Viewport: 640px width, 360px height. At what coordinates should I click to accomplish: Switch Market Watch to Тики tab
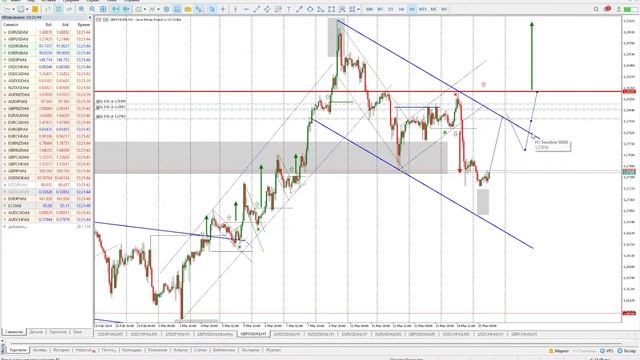(x=78, y=332)
